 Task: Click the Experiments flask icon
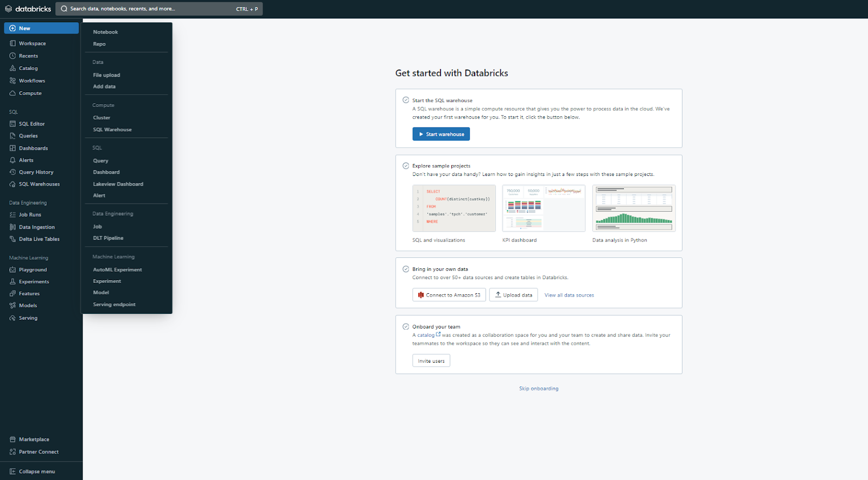[x=12, y=282]
